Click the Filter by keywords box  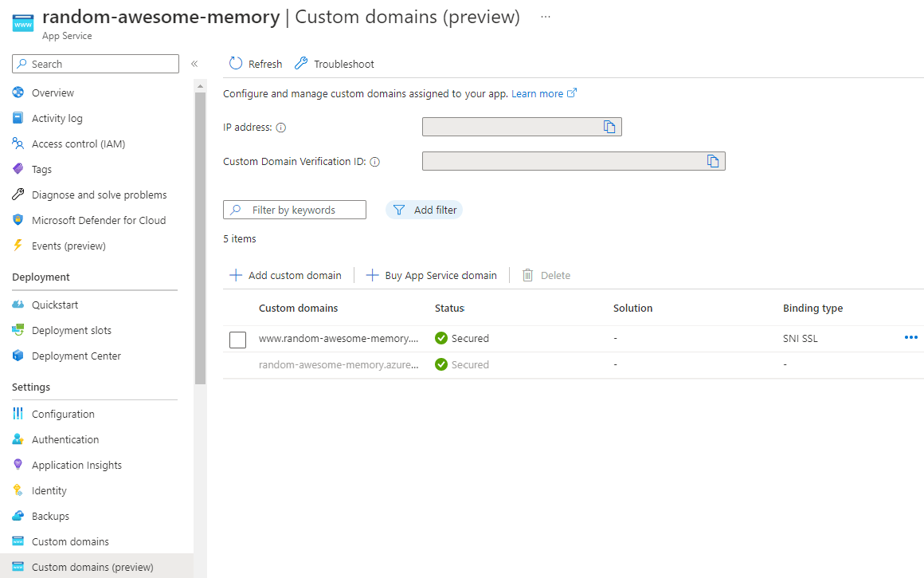pyautogui.click(x=295, y=210)
